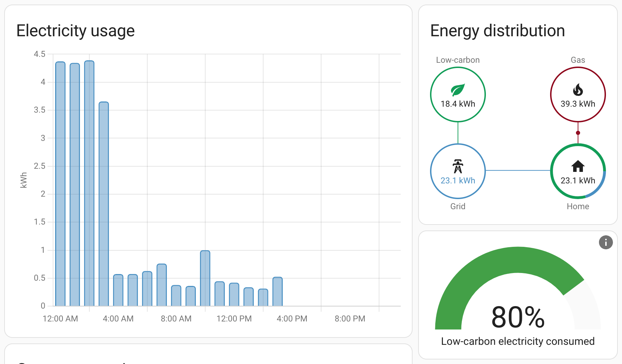This screenshot has height=364, width=622.
Task: Click the 4.5 y-axis tick label
Action: pyautogui.click(x=39, y=54)
